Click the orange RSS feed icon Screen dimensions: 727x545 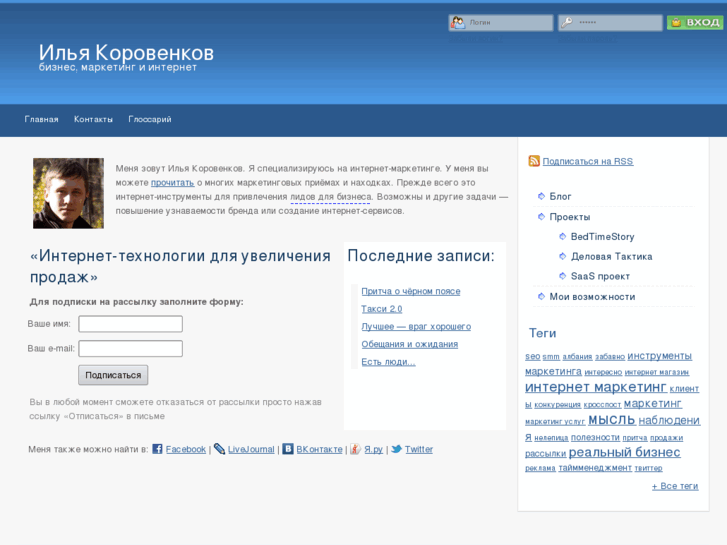tap(534, 161)
